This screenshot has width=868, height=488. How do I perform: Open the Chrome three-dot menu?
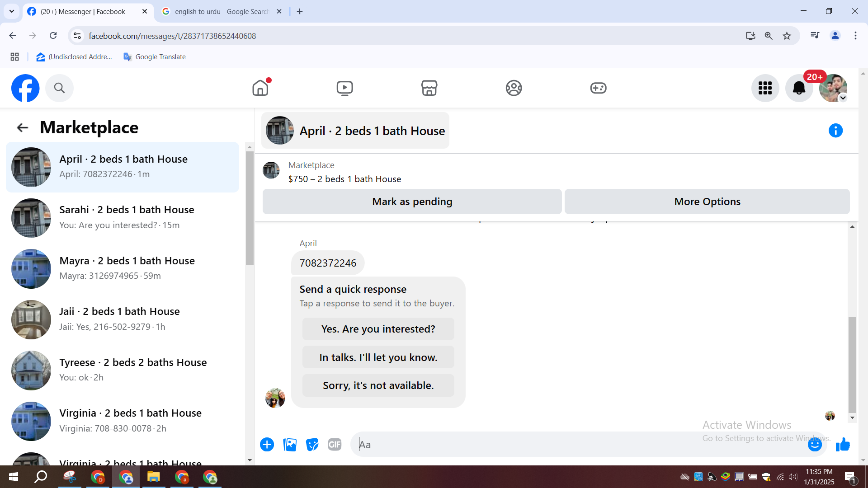coord(855,36)
